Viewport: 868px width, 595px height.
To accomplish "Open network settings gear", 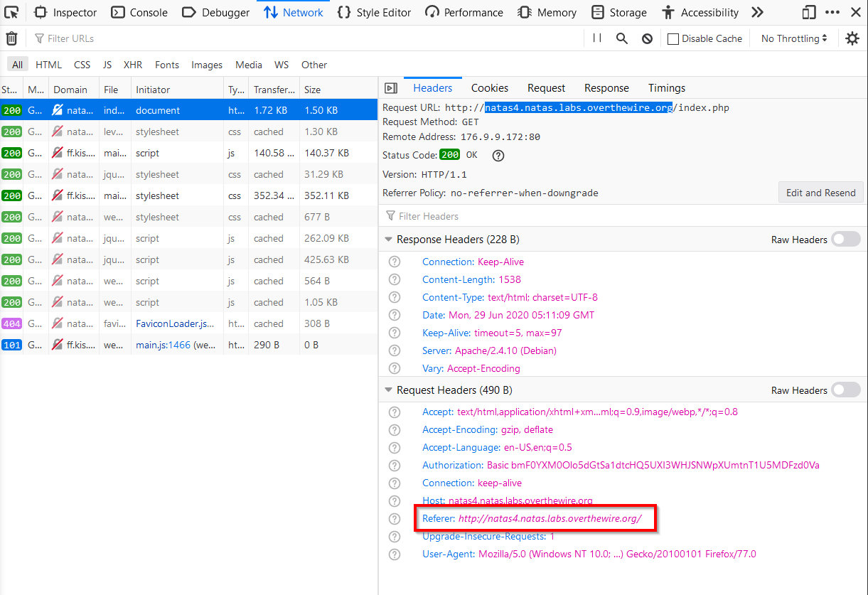I will tap(852, 38).
